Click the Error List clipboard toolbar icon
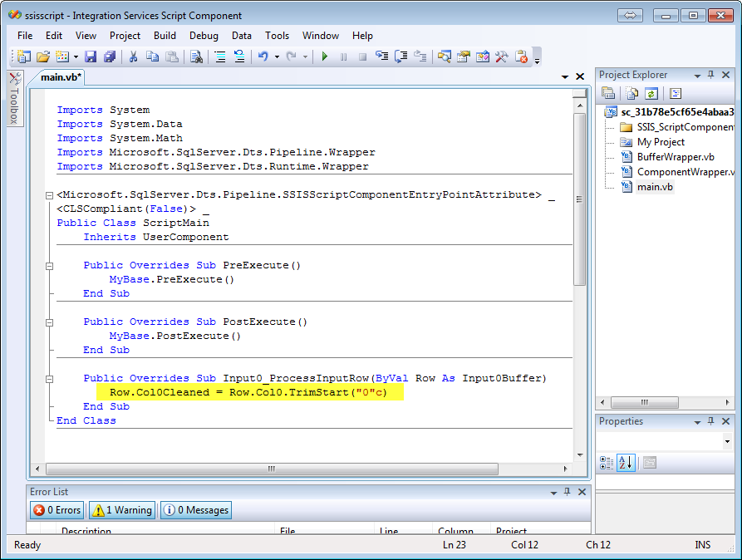 [521, 56]
